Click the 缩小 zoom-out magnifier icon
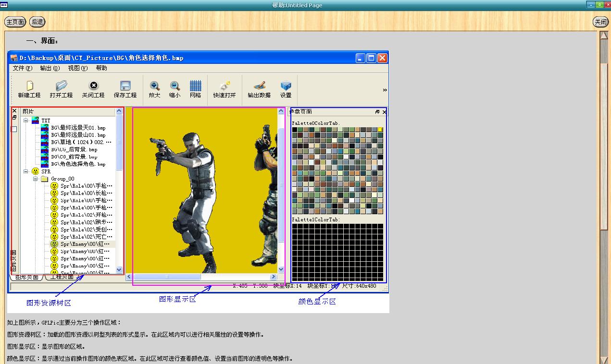This screenshot has height=364, width=611. (175, 86)
